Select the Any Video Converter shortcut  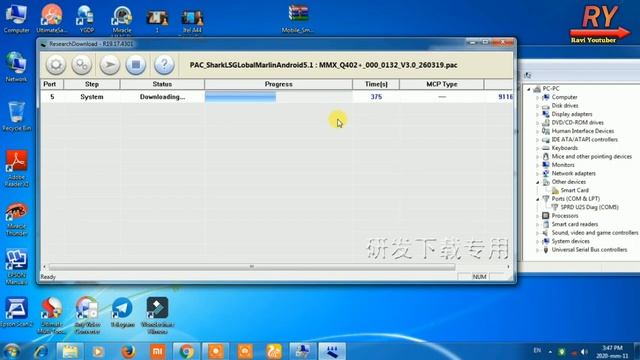click(x=87, y=316)
